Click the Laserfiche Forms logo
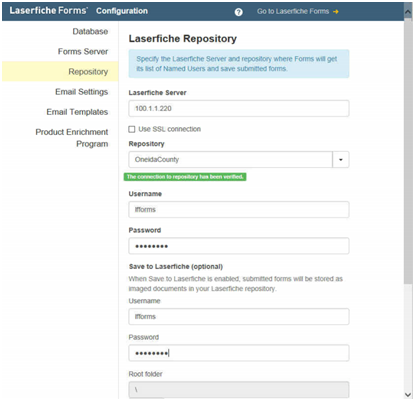The image size is (415, 401). click(x=48, y=11)
